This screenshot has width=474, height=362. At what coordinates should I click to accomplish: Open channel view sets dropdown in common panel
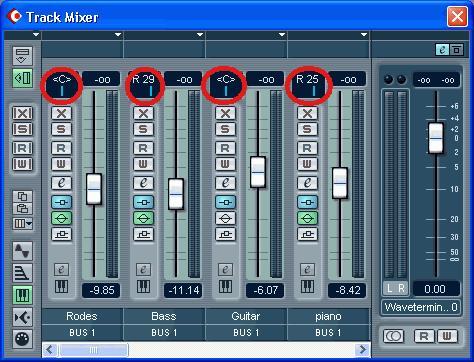23,223
